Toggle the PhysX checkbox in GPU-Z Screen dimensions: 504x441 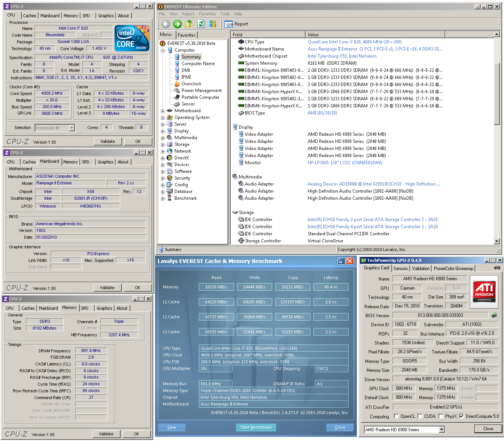click(x=441, y=416)
